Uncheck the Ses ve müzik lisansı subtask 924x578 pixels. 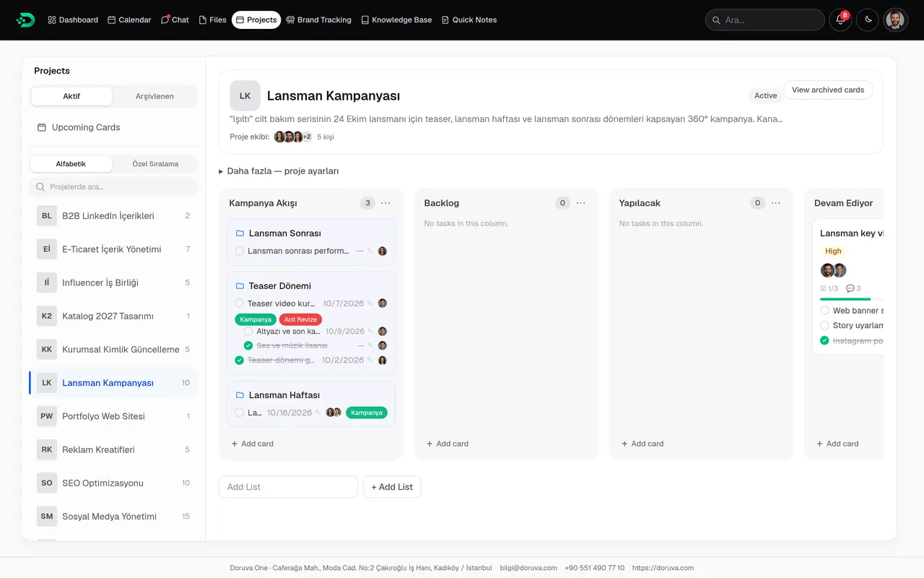tap(248, 345)
